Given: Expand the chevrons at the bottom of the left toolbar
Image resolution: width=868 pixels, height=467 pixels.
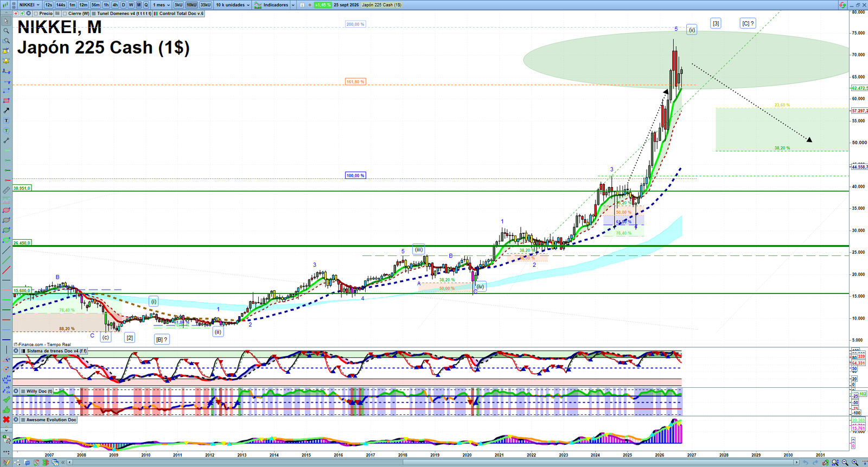Looking at the screenshot, I should pos(7,430).
